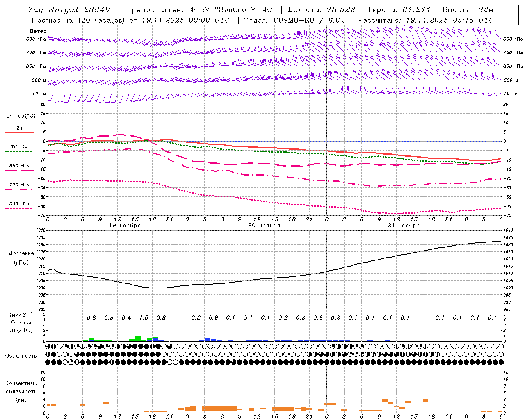Click the (км) unit under convective cloud label
This screenshot has height=420, width=525.
[x=21, y=399]
